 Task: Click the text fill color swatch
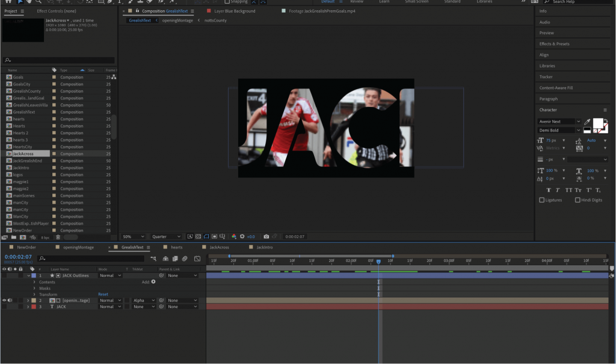click(598, 123)
